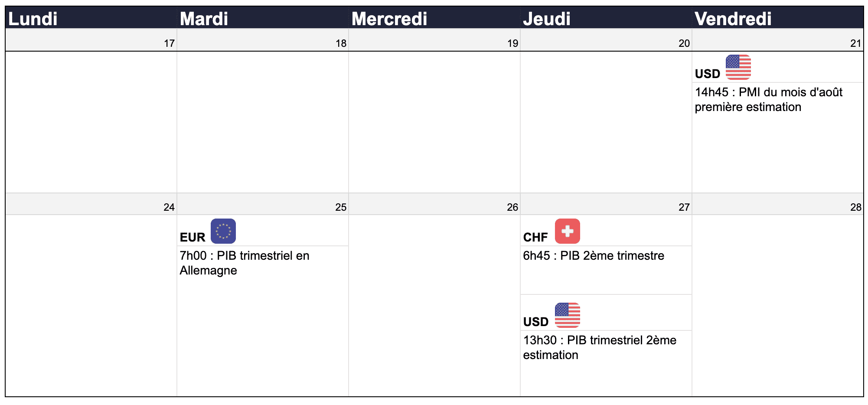Screen dimensions: 868x405
Task: Click day number 17
Action: [169, 43]
